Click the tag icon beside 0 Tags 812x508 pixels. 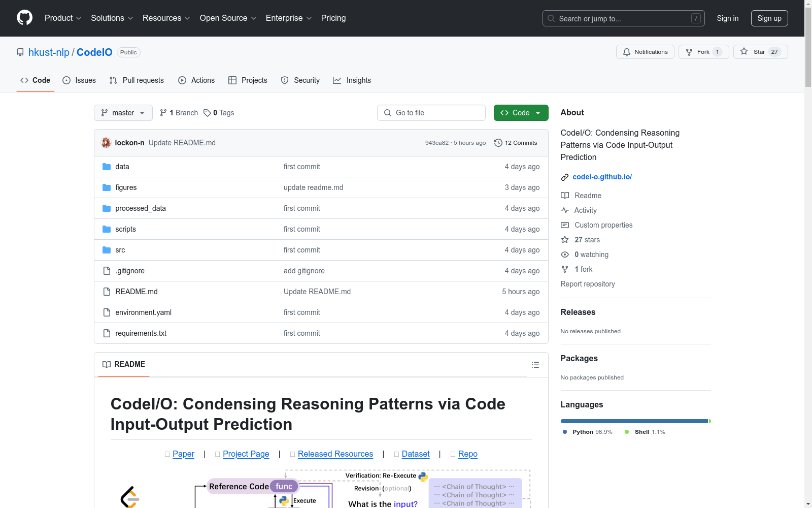coord(207,113)
